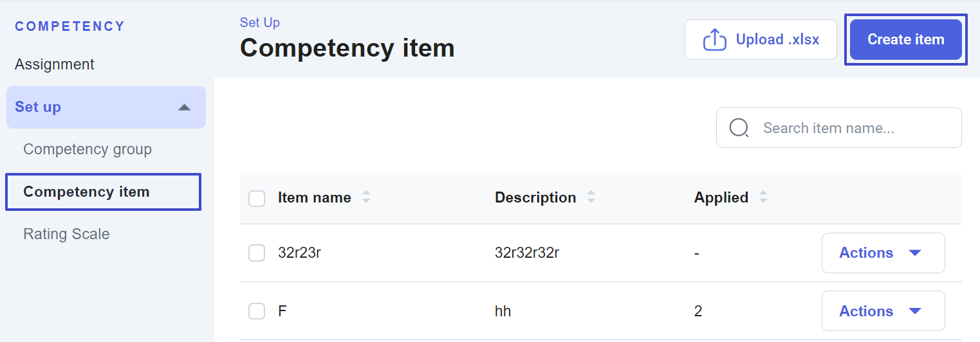This screenshot has height=342, width=980.
Task: Sort by Description column arrows
Action: (591, 197)
